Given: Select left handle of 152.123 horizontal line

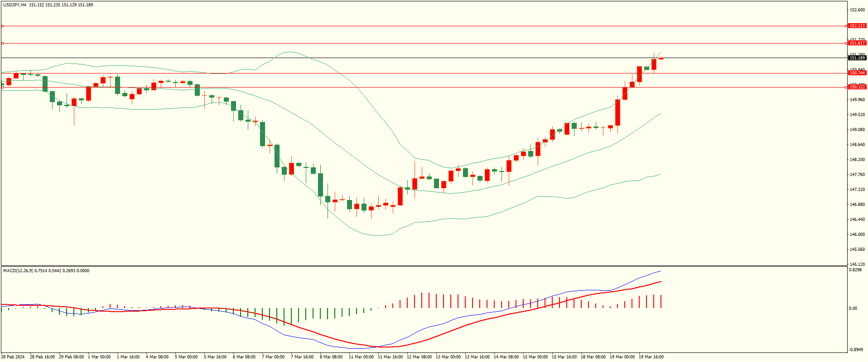Looking at the screenshot, I should 2,26.
